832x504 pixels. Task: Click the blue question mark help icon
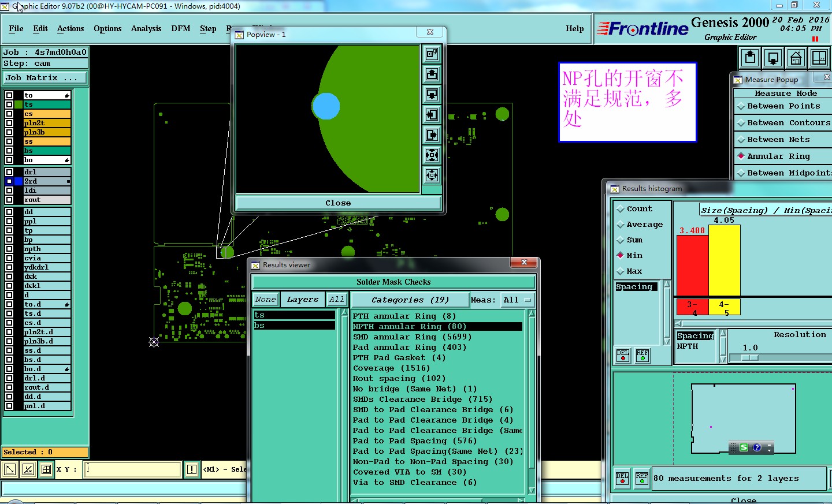point(757,447)
